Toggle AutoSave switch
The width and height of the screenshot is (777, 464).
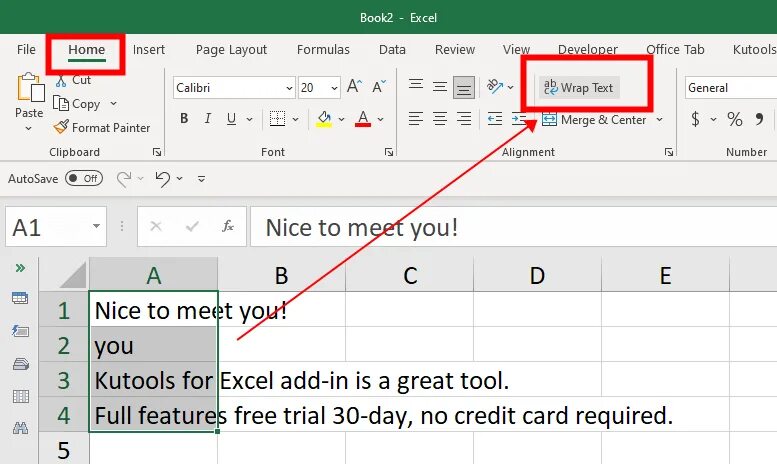pos(84,178)
